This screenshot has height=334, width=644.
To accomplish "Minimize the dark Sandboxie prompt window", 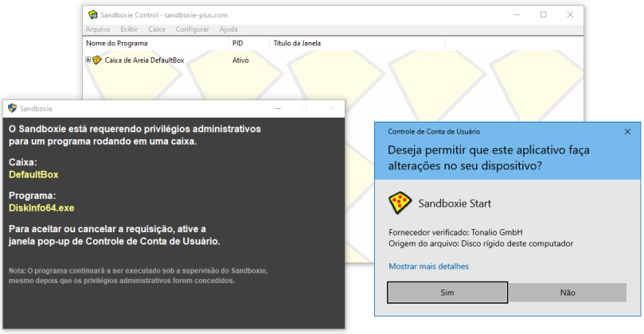I will 278,108.
